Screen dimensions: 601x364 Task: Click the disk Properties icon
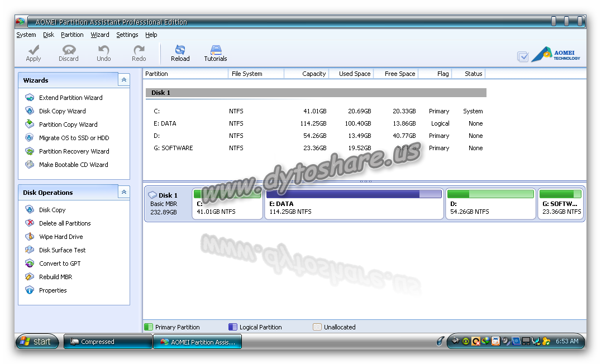pyautogui.click(x=30, y=290)
